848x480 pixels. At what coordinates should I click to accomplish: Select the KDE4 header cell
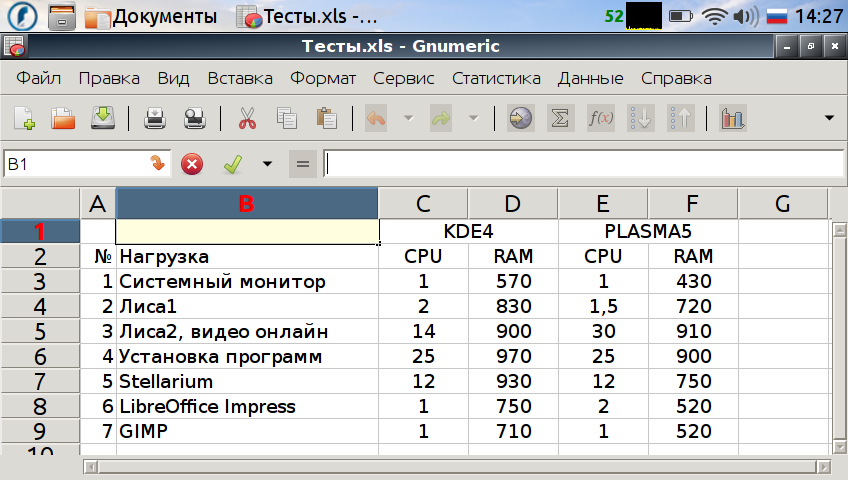[x=468, y=231]
